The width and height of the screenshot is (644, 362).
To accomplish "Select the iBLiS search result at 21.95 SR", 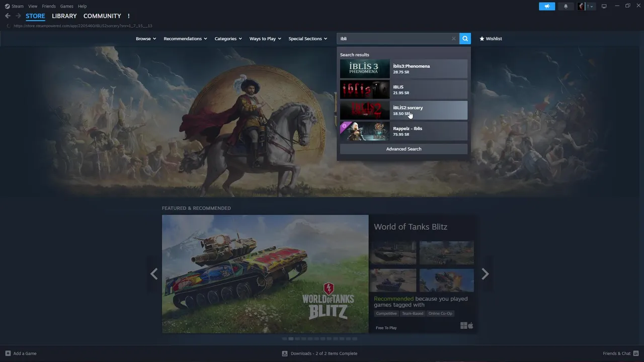I will click(404, 89).
